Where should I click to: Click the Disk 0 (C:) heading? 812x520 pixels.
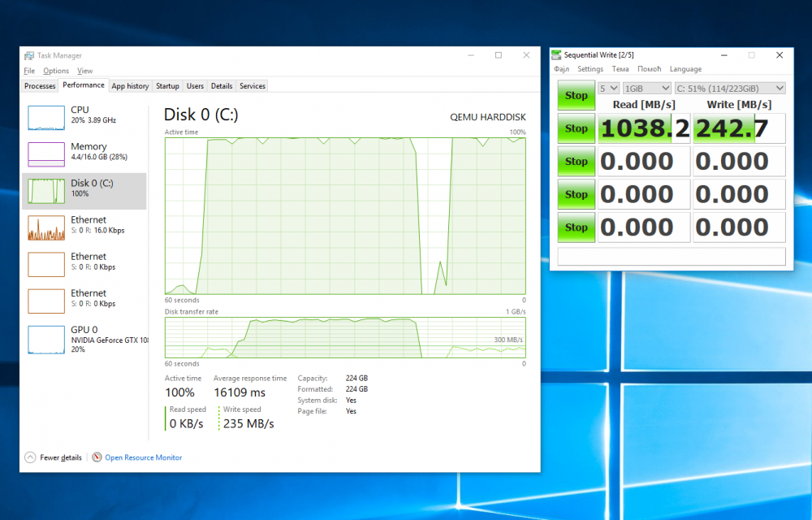pyautogui.click(x=201, y=115)
